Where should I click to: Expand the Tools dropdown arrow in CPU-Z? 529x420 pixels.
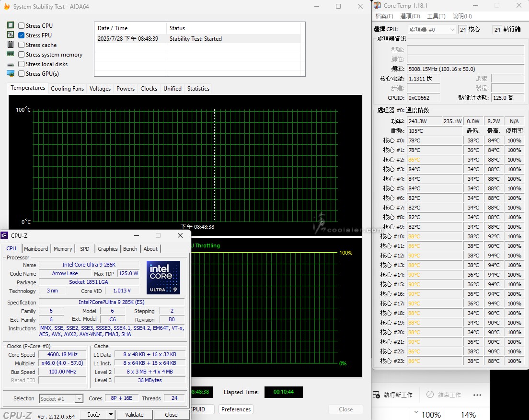tap(111, 414)
